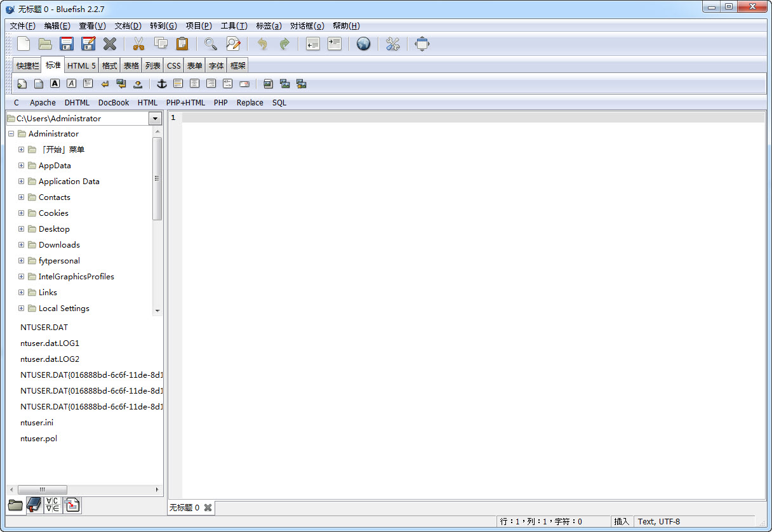
Task: Insert bold tag using the bold A icon
Action: pyautogui.click(x=55, y=84)
